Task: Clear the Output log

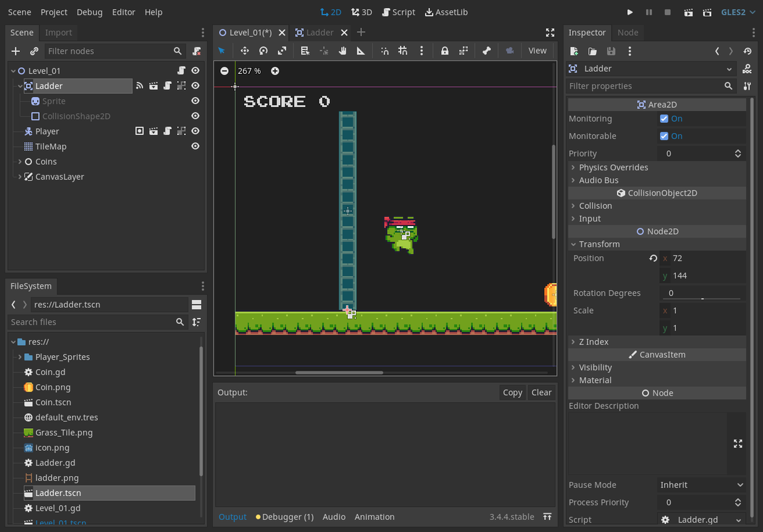Action: (x=541, y=392)
